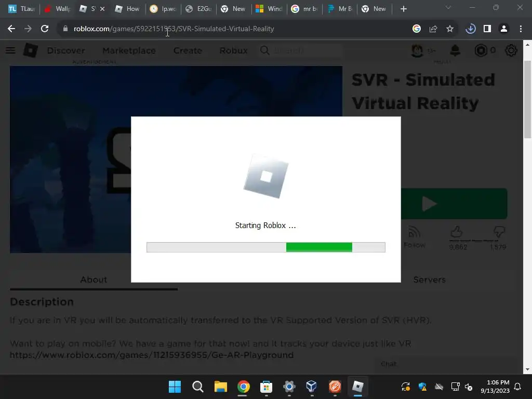Open the Google icon in the address bar
Viewport: 532px width, 399px height.
click(417, 29)
